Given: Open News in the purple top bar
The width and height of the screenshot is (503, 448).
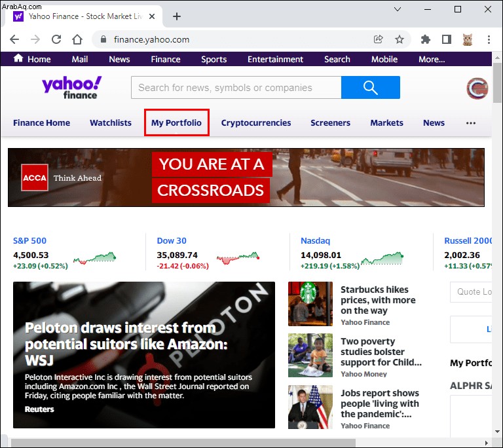Looking at the screenshot, I should coord(119,60).
